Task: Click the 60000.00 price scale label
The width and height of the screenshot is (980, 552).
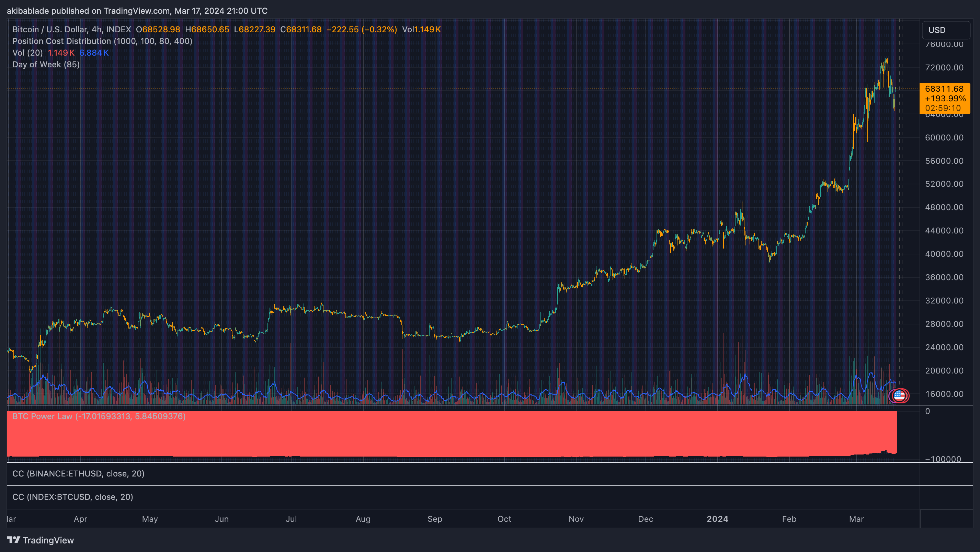Action: click(944, 138)
